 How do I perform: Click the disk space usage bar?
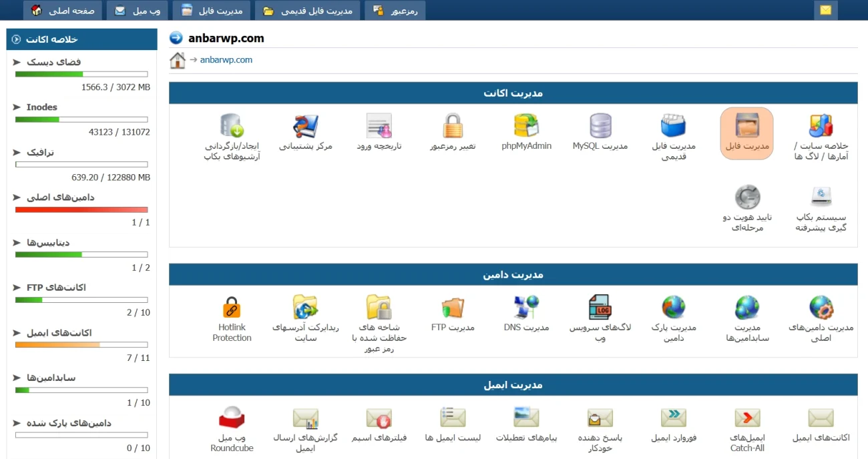coord(81,75)
